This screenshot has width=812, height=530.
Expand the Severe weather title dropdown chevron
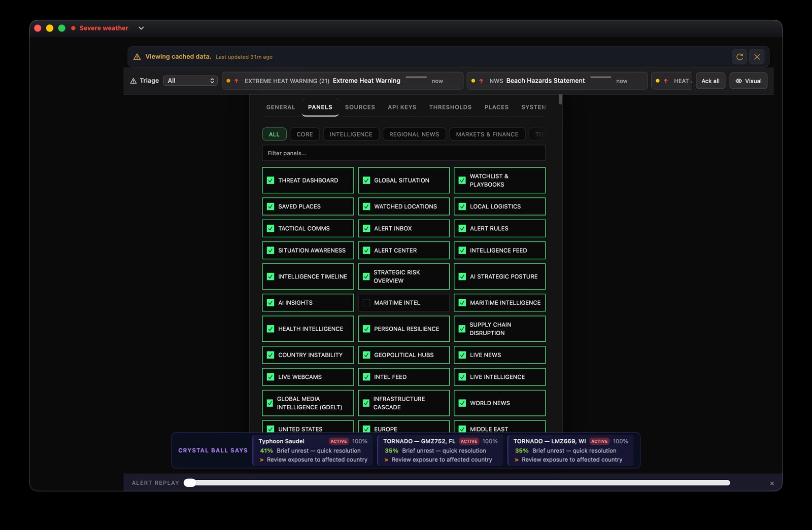(141, 28)
